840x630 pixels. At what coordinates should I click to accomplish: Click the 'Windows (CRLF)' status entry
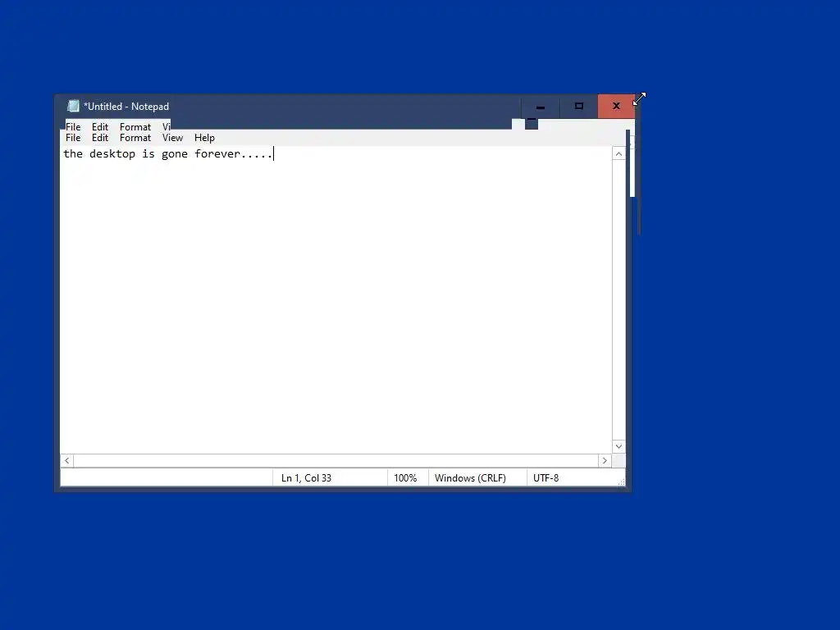[470, 478]
